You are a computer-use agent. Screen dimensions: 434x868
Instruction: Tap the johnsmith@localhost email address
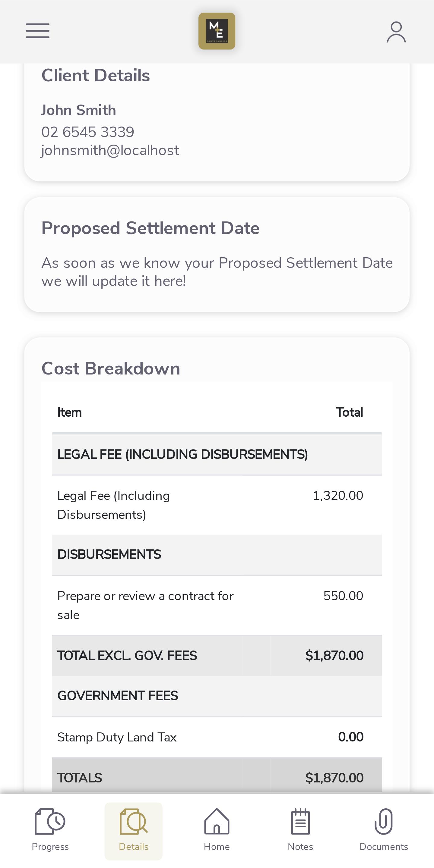110,150
